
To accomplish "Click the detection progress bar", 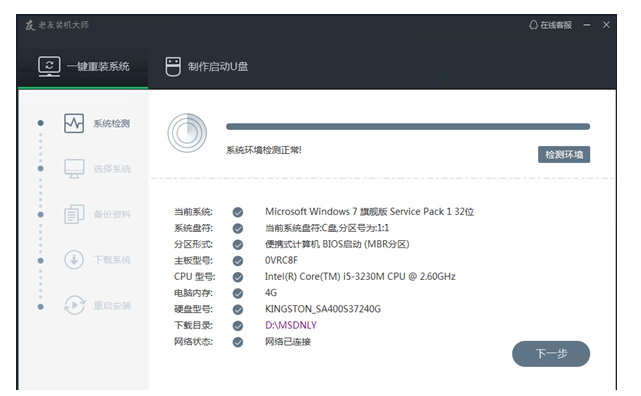I will [x=408, y=127].
